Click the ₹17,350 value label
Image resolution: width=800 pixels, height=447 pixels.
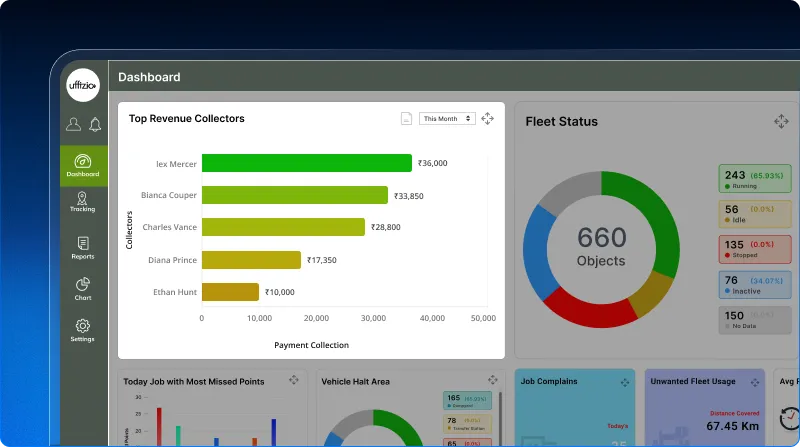coord(321,260)
